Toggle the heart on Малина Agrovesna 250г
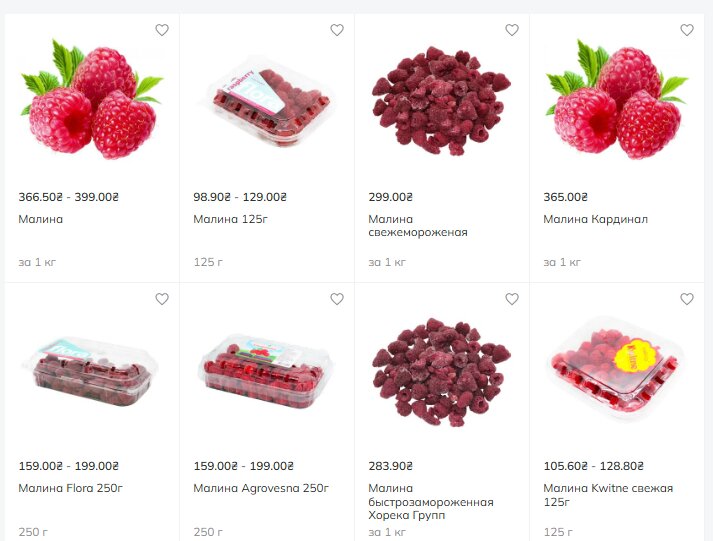Screen dimensions: 713x541 click(336, 299)
